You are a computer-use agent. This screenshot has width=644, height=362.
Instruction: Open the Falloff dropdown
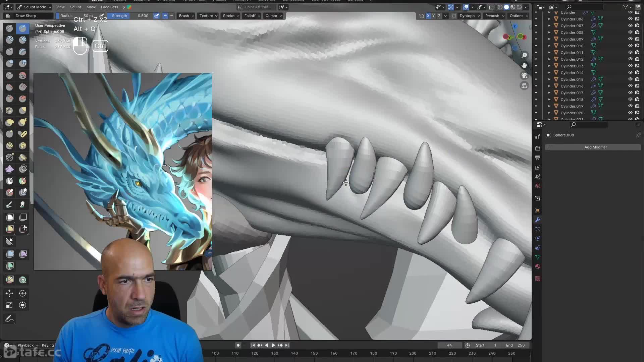252,16
